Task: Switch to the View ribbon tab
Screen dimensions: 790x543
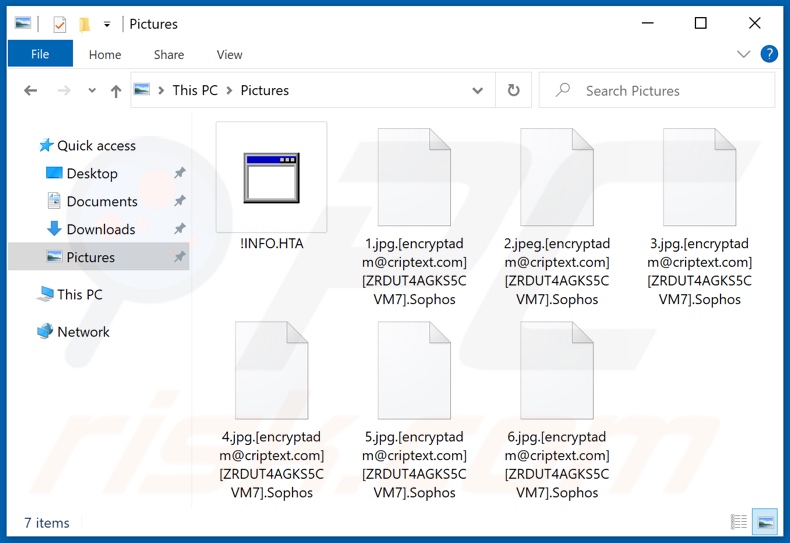Action: pos(229,55)
